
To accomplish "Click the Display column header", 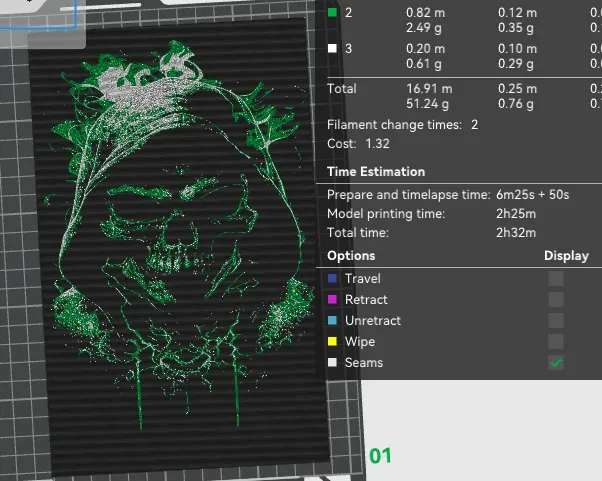I will point(566,256).
